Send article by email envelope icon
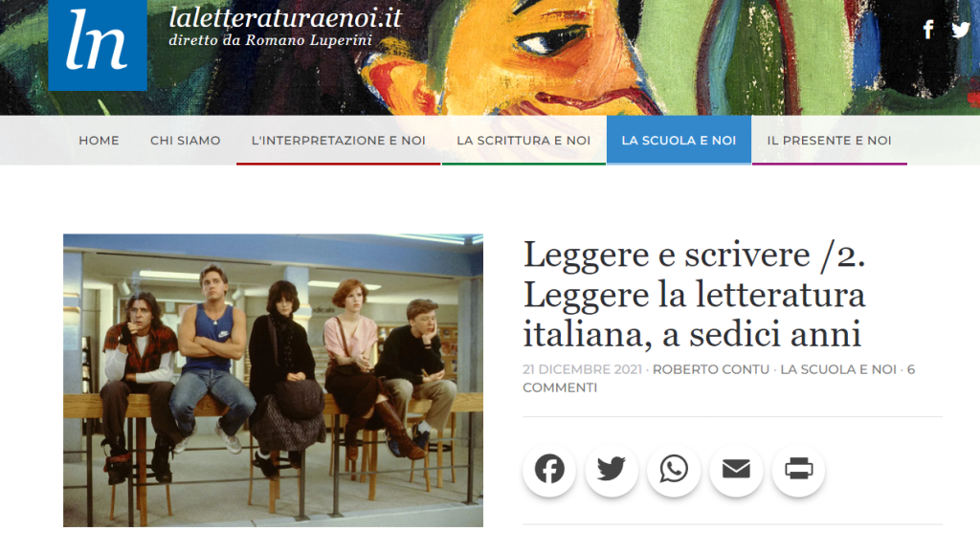Viewport: 980px width, 554px height. coord(736,470)
